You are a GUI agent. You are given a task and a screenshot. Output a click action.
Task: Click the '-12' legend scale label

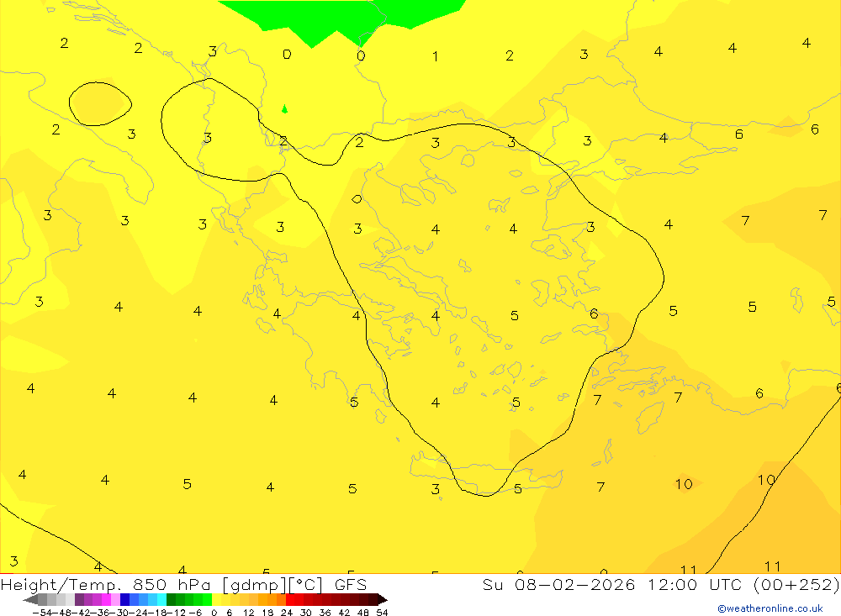pyautogui.click(x=176, y=613)
